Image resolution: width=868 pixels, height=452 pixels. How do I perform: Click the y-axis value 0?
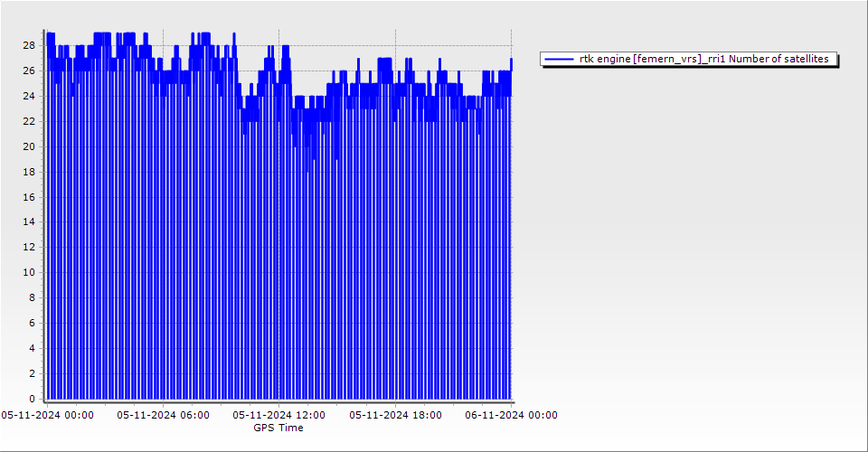click(32, 399)
